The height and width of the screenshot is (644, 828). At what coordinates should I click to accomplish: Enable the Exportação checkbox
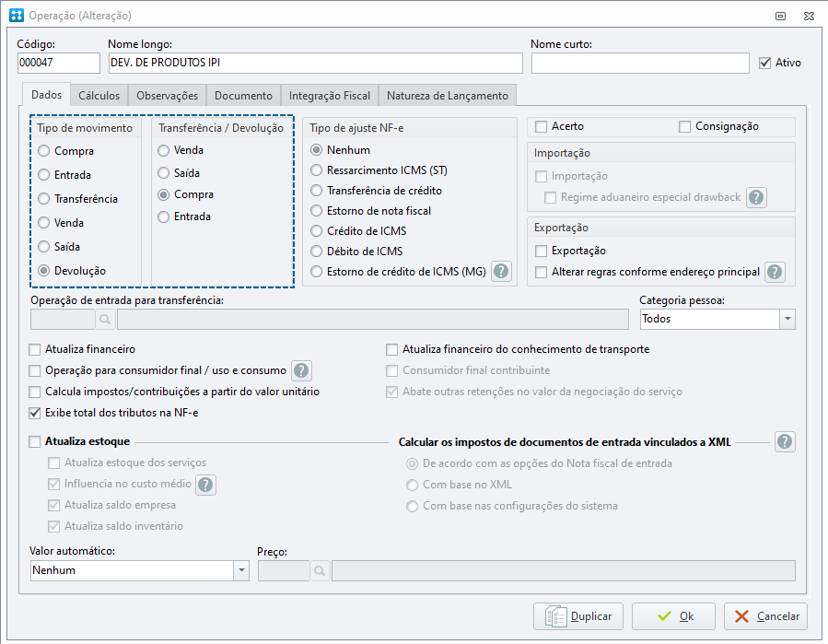click(x=541, y=251)
